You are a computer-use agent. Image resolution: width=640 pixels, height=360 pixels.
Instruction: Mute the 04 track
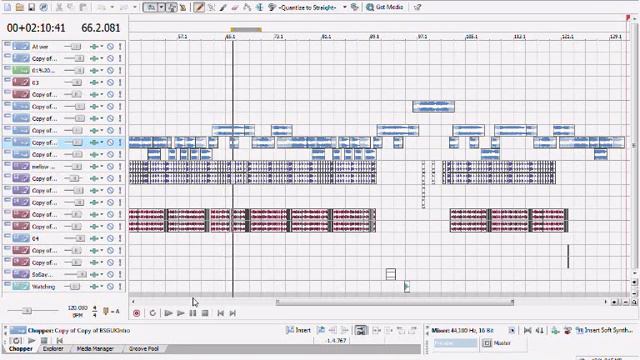(110, 238)
